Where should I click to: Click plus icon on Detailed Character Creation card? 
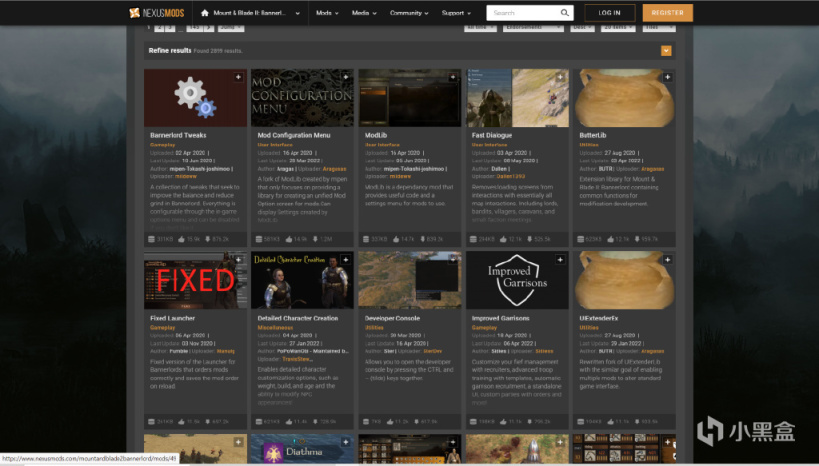click(346, 260)
